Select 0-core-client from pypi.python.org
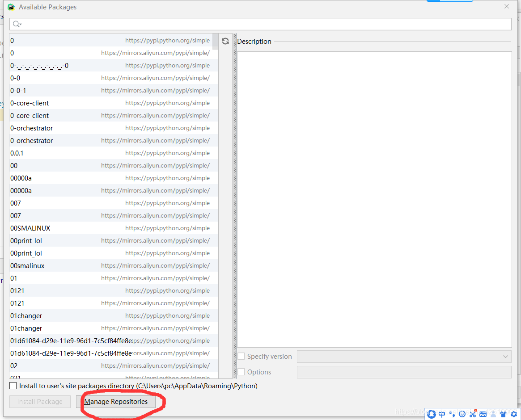Viewport: 521px width, 420px height. (114, 103)
